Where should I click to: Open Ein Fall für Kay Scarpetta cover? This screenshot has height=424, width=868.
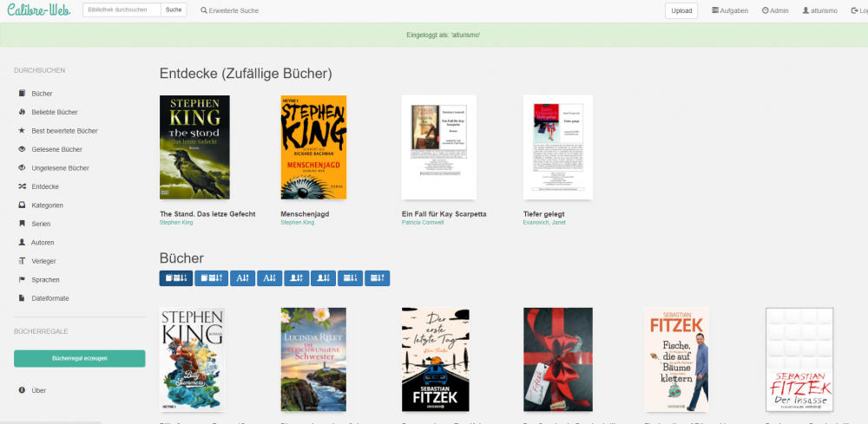(439, 147)
